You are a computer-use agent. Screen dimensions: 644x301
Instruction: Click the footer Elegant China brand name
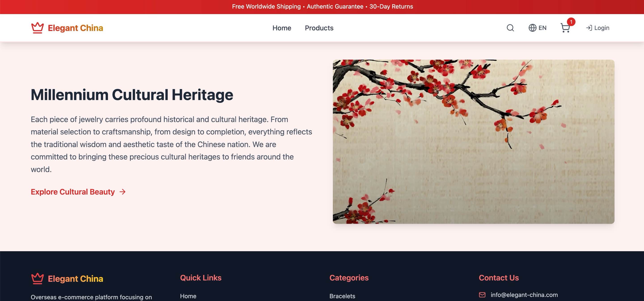(76, 279)
